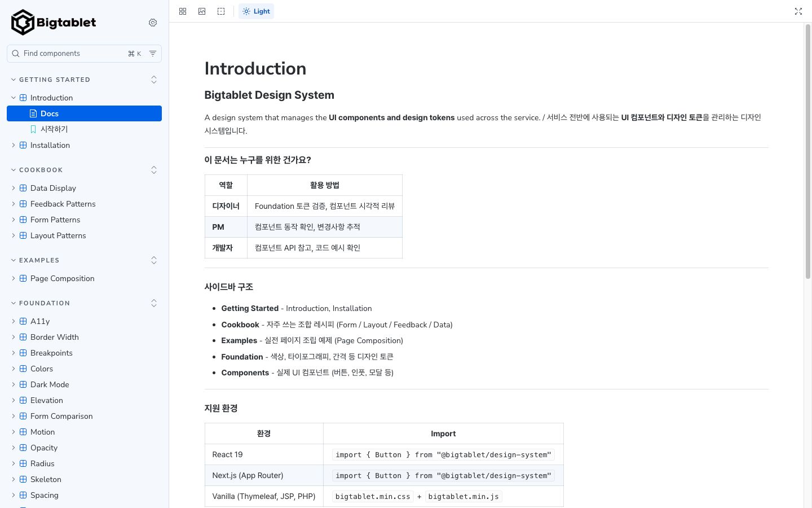The width and height of the screenshot is (812, 508).
Task: Enter full screen mode
Action: click(x=798, y=11)
